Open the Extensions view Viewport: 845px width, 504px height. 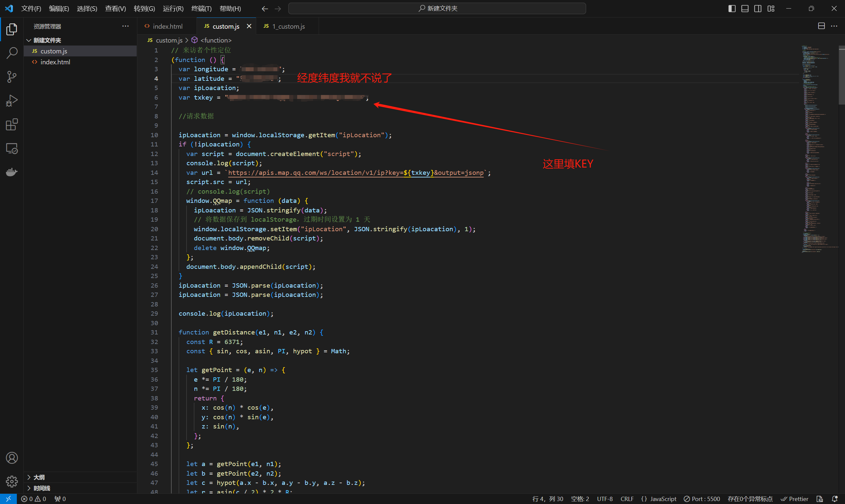point(12,125)
